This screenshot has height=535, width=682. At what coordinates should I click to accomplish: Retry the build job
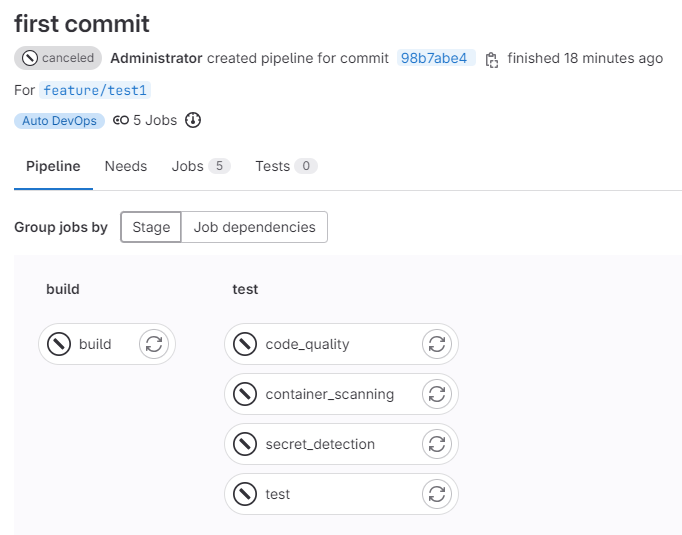[x=153, y=344]
